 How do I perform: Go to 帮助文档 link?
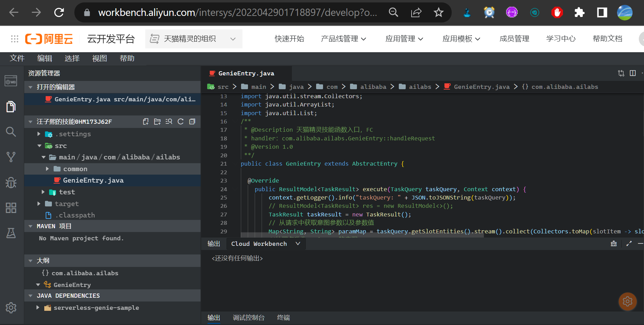(607, 39)
